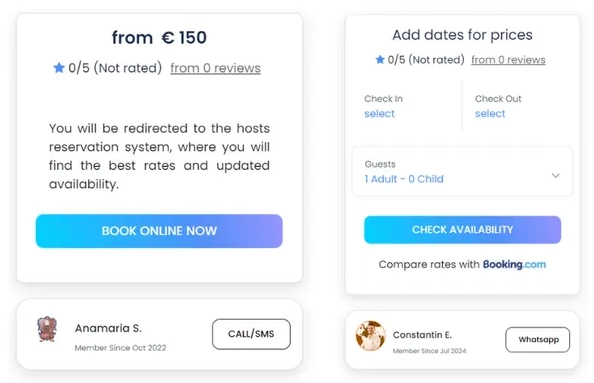Open Constantin E. profile photo
The image size is (594, 383).
370,336
